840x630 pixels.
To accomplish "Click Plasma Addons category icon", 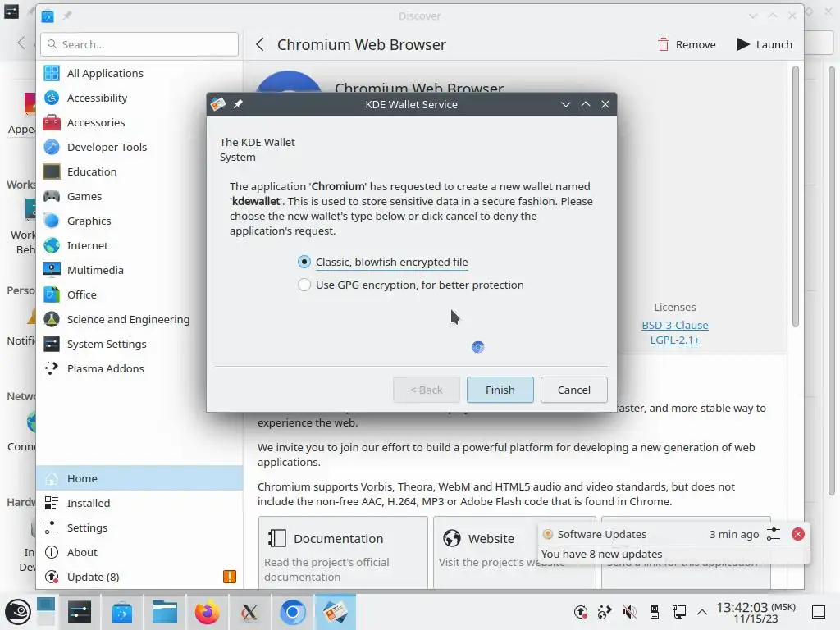I will (52, 368).
